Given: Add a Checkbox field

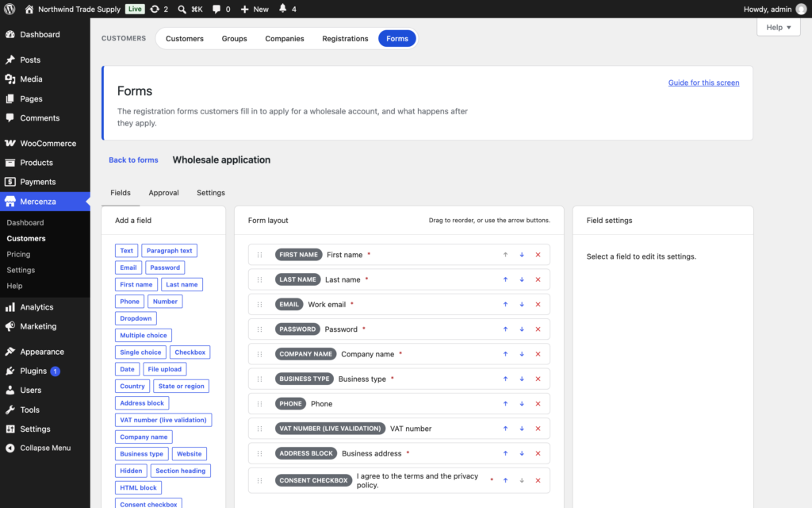Looking at the screenshot, I should 190,352.
